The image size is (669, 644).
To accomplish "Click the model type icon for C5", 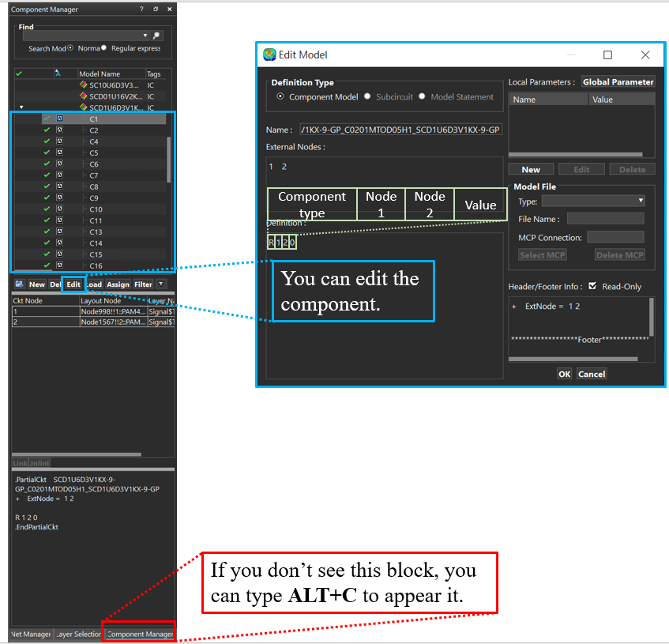I will (x=60, y=153).
